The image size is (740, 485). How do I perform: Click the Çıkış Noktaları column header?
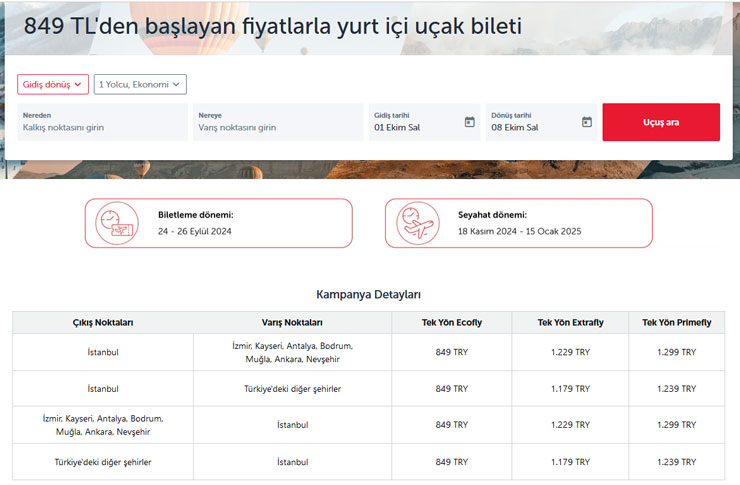pos(103,323)
